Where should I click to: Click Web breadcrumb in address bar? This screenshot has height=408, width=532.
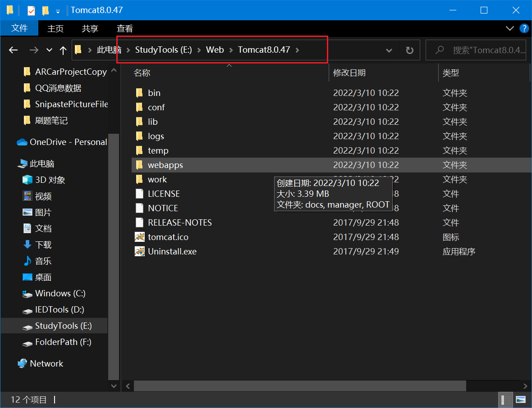tap(215, 50)
